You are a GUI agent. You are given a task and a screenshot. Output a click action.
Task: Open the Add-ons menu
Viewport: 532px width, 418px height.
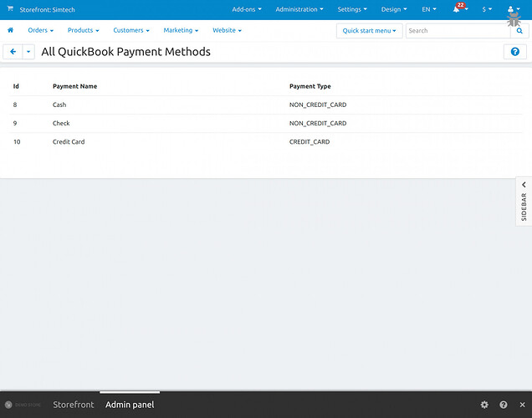(x=246, y=10)
